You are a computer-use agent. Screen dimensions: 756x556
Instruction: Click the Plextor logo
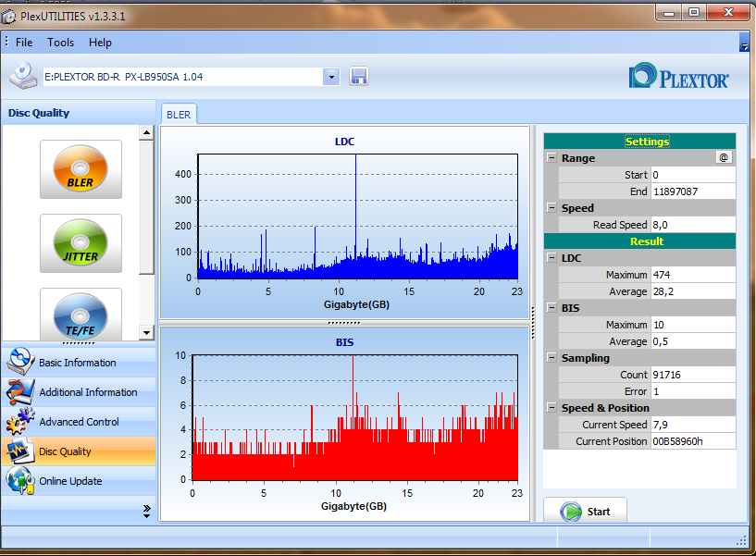click(678, 76)
